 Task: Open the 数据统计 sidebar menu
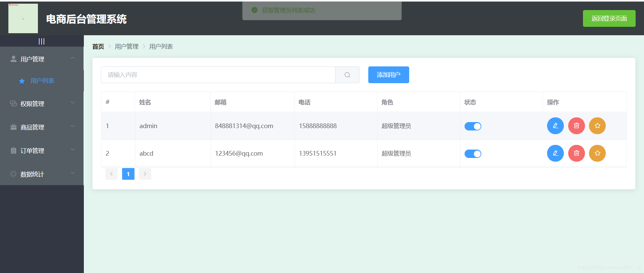pyautogui.click(x=42, y=174)
